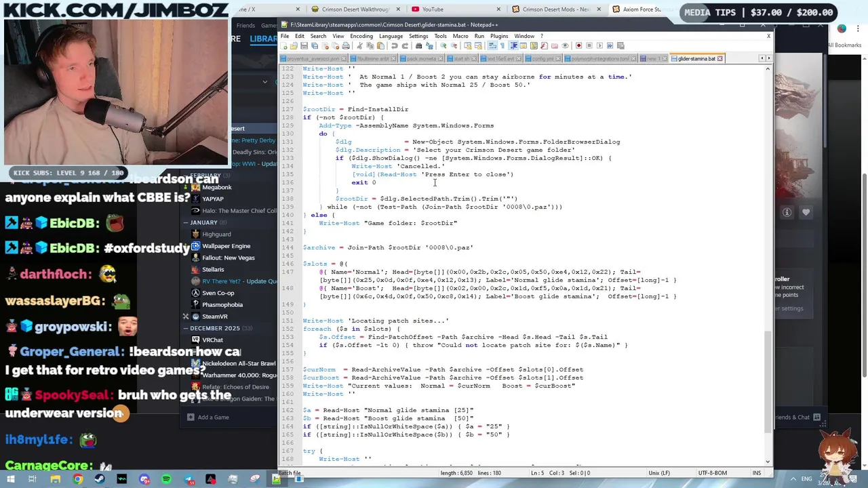868x488 pixels.
Task: Click the UTF-8-BOM encoding in status bar
Action: 712,473
